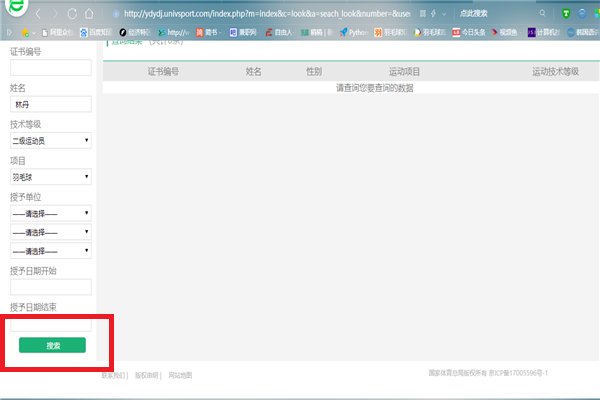The width and height of the screenshot is (600, 400).
Task: Expand the arrow beside the favorites star
Action: 34,33
